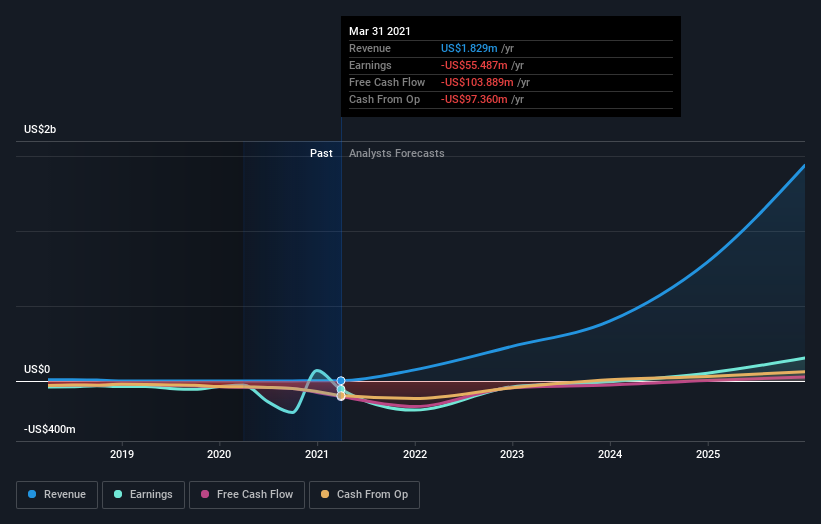The image size is (821, 524).
Task: Click the US$1.829m revenue value
Action: [469, 48]
